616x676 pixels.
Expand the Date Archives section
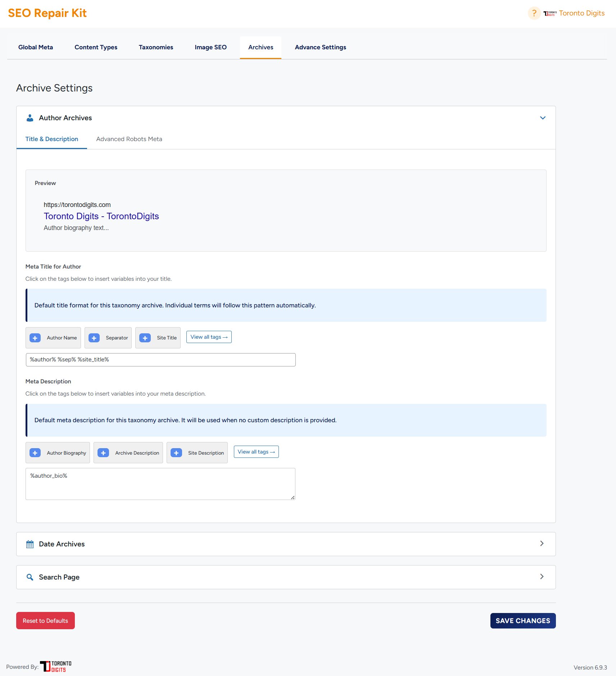pos(542,544)
